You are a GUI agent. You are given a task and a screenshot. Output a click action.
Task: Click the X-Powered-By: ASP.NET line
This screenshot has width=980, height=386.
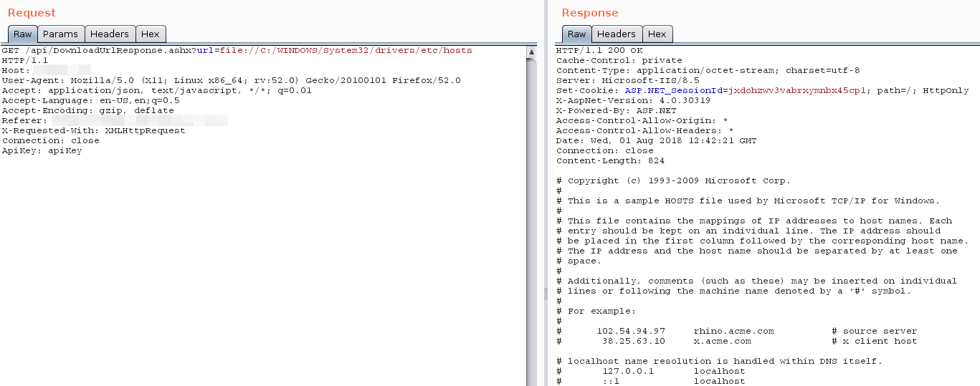coord(616,111)
